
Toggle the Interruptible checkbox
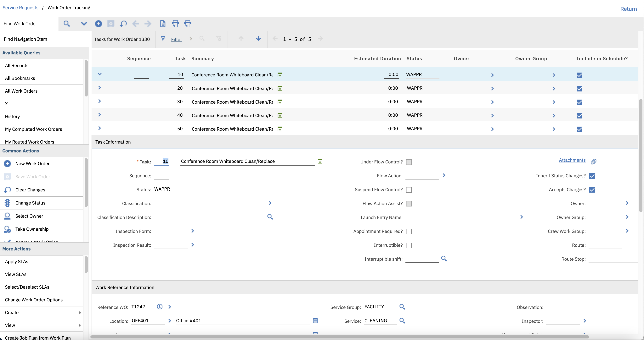(409, 245)
